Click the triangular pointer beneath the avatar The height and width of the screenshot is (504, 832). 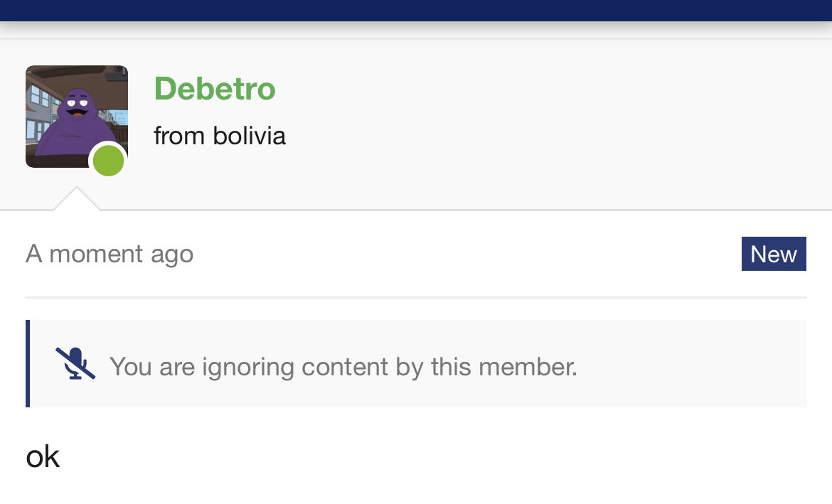click(x=77, y=199)
